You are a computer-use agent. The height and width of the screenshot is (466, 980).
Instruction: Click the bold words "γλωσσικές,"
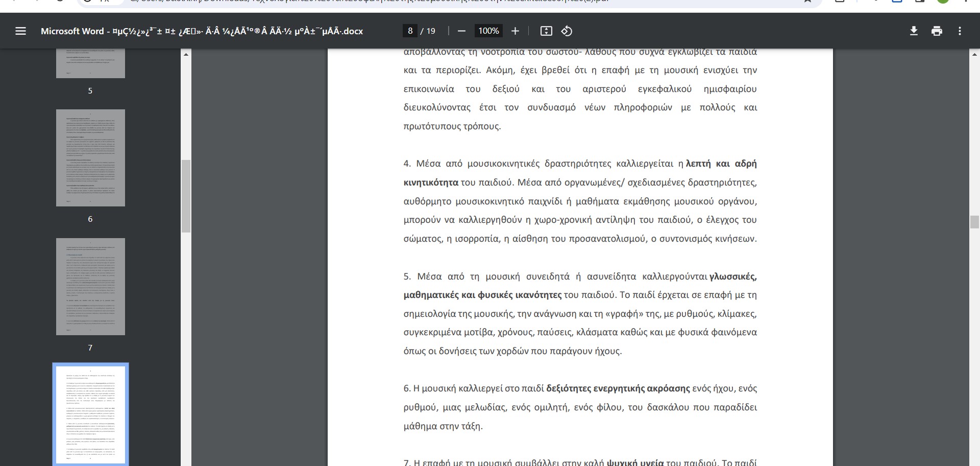[733, 276]
